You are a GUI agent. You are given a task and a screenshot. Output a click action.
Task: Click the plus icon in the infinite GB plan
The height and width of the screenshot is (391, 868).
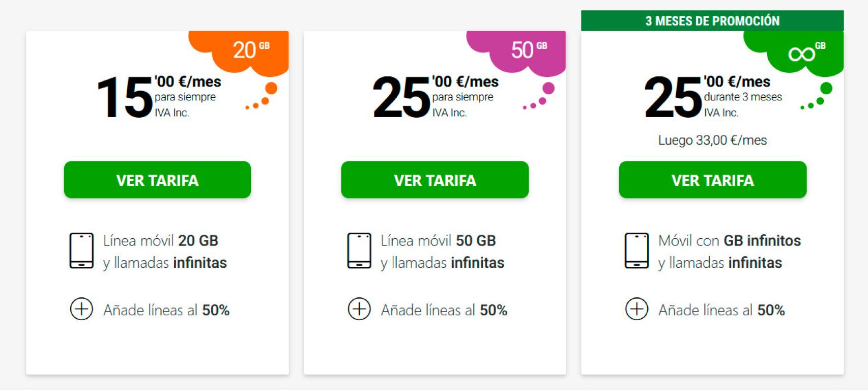coord(636,309)
